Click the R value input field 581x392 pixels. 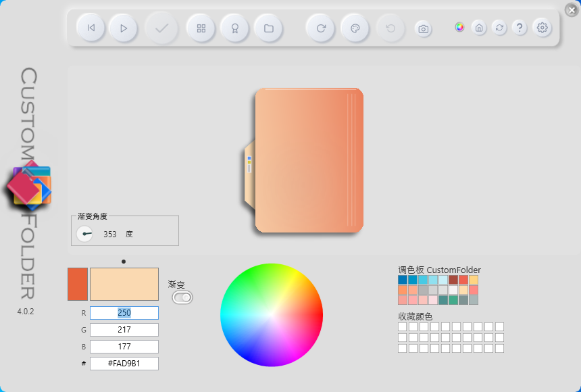(x=124, y=313)
